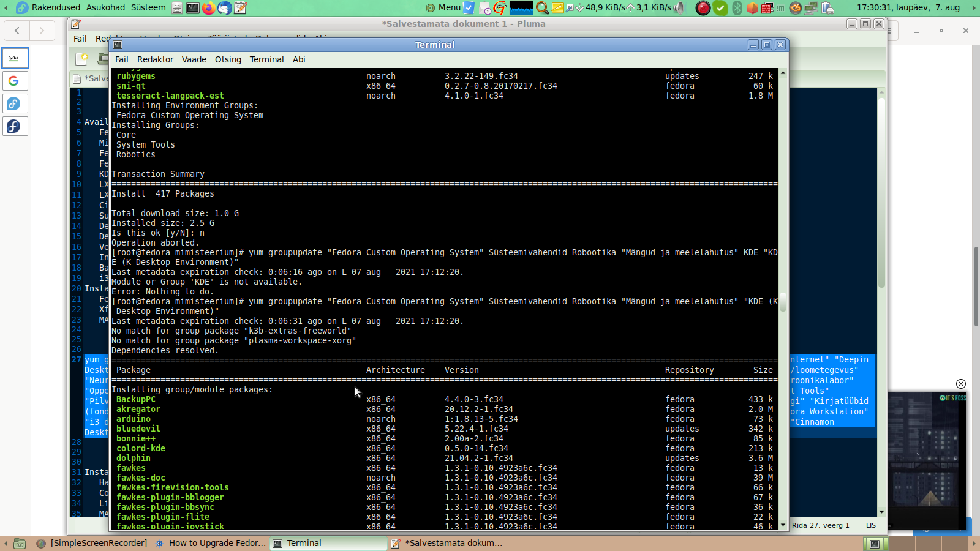Click the akregator package name in terminal
This screenshot has width=980, height=551.
[138, 409]
